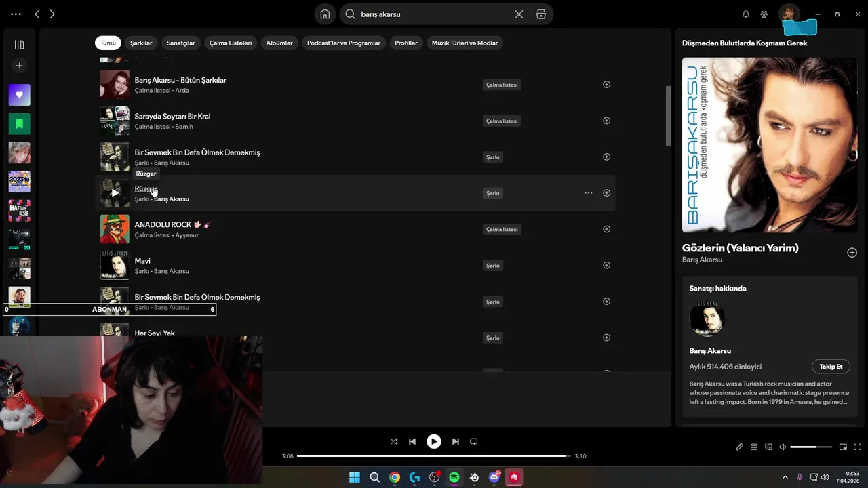Open Google Chrome from the taskbar
Image resolution: width=868 pixels, height=488 pixels.
point(395,477)
